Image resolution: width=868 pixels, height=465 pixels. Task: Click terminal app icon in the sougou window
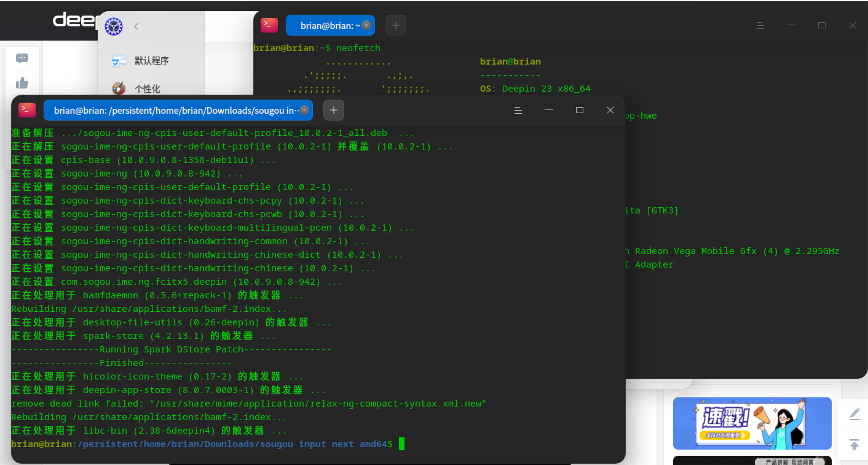pyautogui.click(x=27, y=110)
